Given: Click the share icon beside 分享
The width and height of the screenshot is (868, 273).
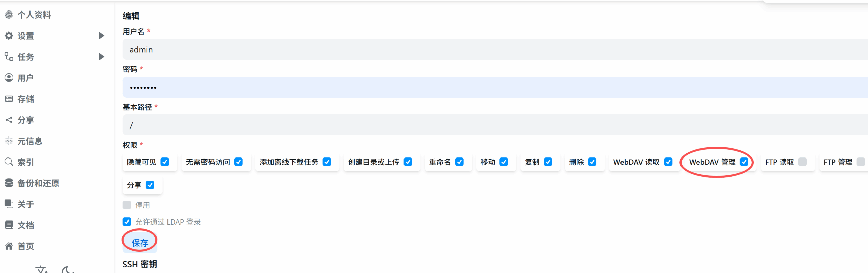Looking at the screenshot, I should pyautogui.click(x=9, y=120).
